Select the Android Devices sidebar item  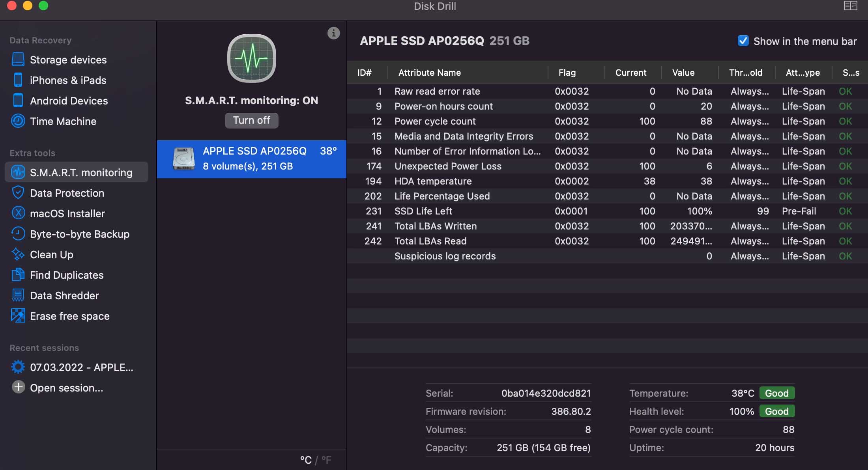point(69,101)
